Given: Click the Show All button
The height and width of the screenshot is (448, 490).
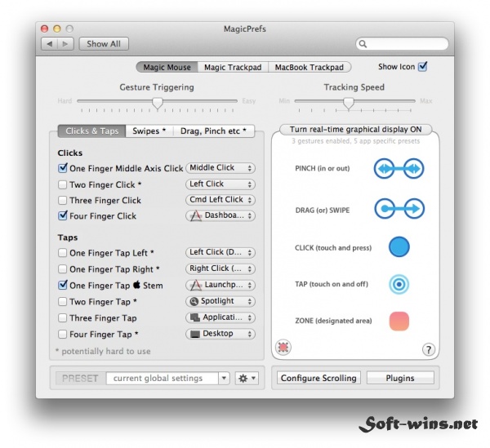Looking at the screenshot, I should point(104,44).
